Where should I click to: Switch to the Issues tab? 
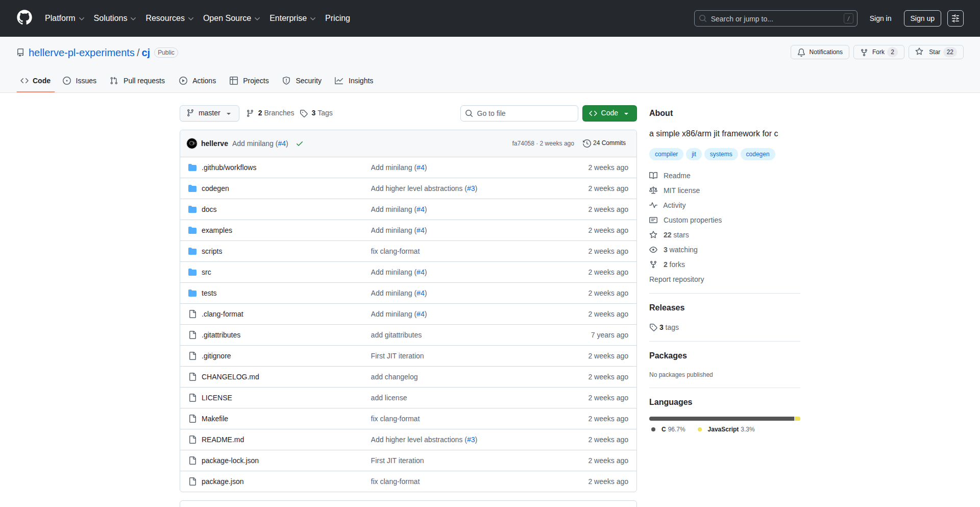coord(80,81)
